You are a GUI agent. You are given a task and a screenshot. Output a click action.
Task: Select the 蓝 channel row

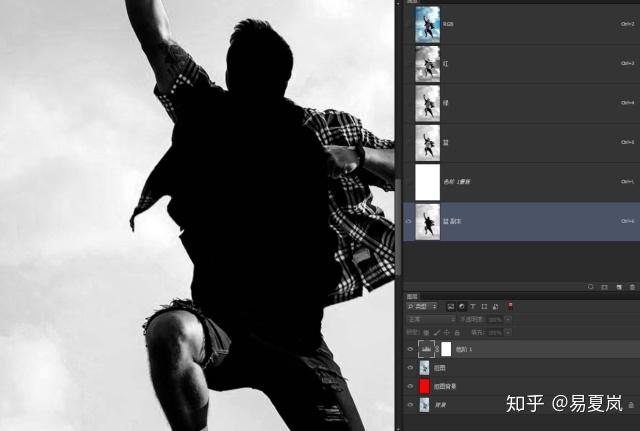pyautogui.click(x=521, y=142)
